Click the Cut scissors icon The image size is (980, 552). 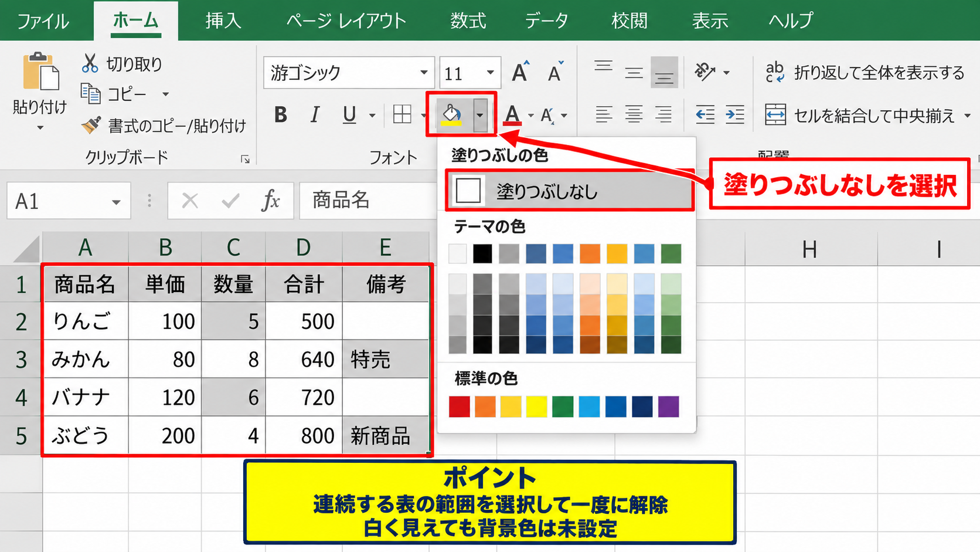pyautogui.click(x=90, y=63)
